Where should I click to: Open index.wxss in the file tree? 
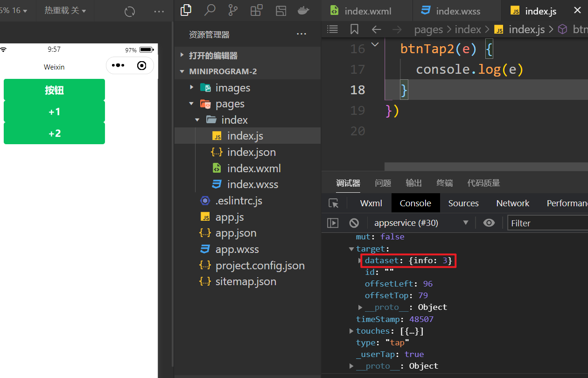pos(247,184)
